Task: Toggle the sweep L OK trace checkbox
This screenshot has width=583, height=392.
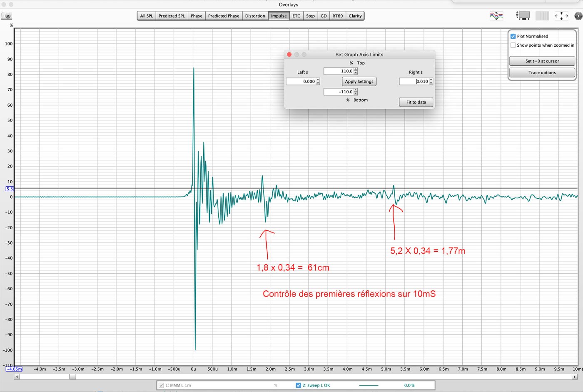Action: pyautogui.click(x=298, y=385)
